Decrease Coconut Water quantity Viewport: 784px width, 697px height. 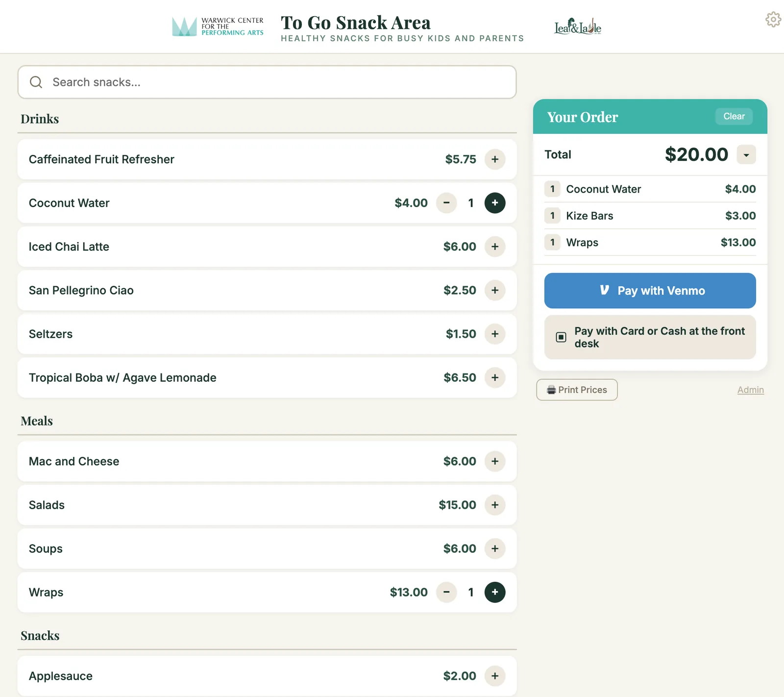coord(446,203)
